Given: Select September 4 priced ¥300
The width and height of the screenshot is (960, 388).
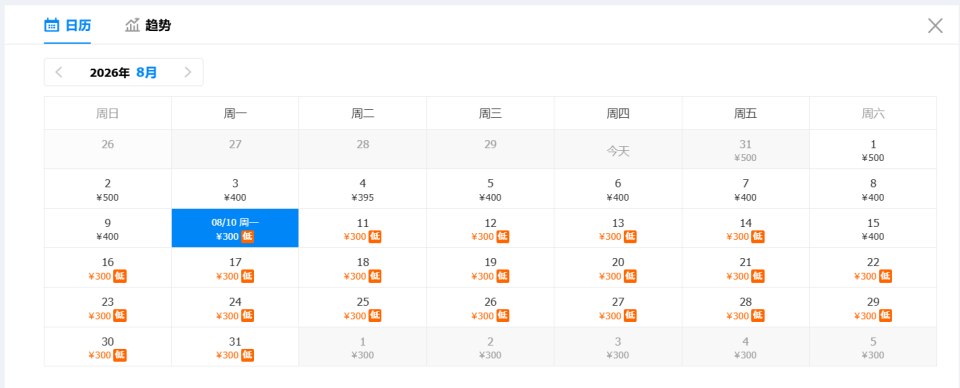Looking at the screenshot, I should (x=746, y=347).
